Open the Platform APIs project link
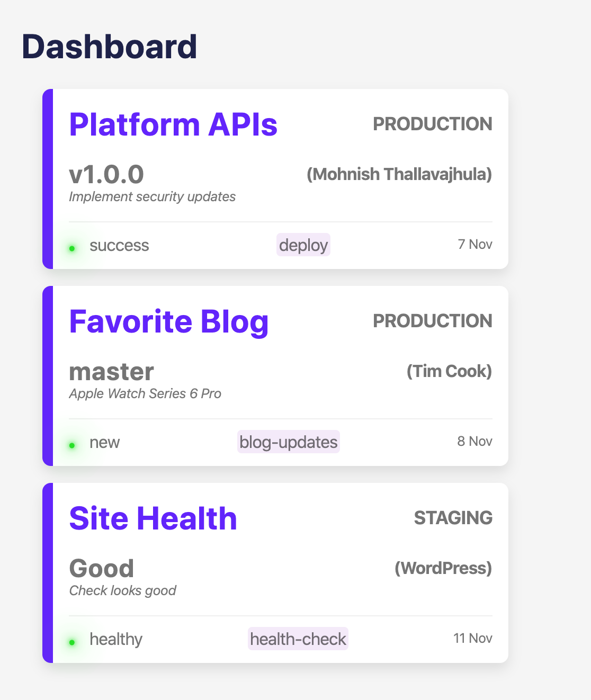 tap(173, 124)
